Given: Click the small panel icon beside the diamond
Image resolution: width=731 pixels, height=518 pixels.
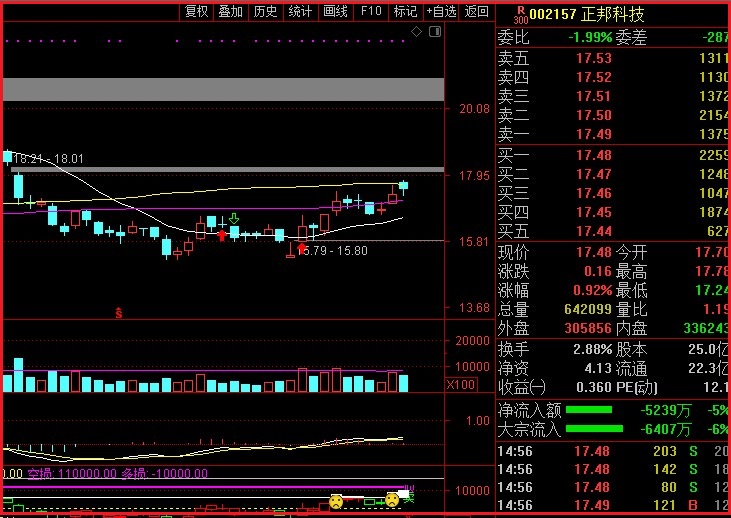Looking at the screenshot, I should coord(434,33).
